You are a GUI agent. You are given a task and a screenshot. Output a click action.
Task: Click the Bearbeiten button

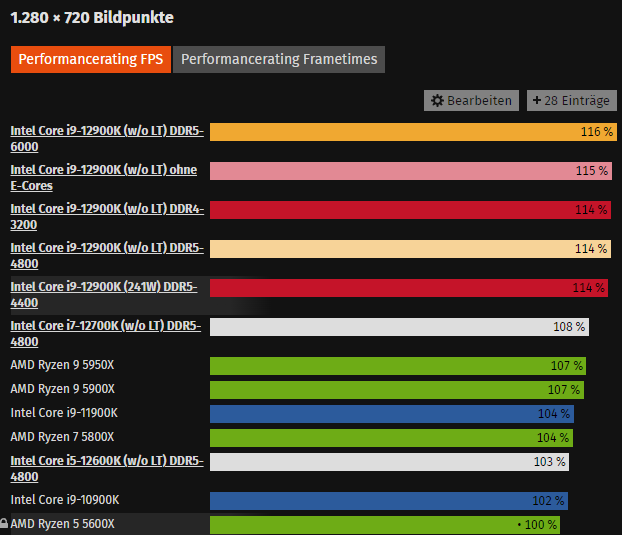(471, 100)
